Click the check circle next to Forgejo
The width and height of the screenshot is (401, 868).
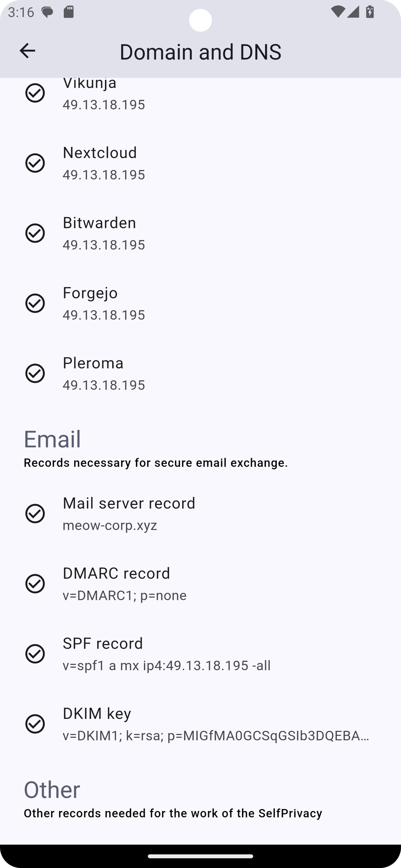pos(35,303)
